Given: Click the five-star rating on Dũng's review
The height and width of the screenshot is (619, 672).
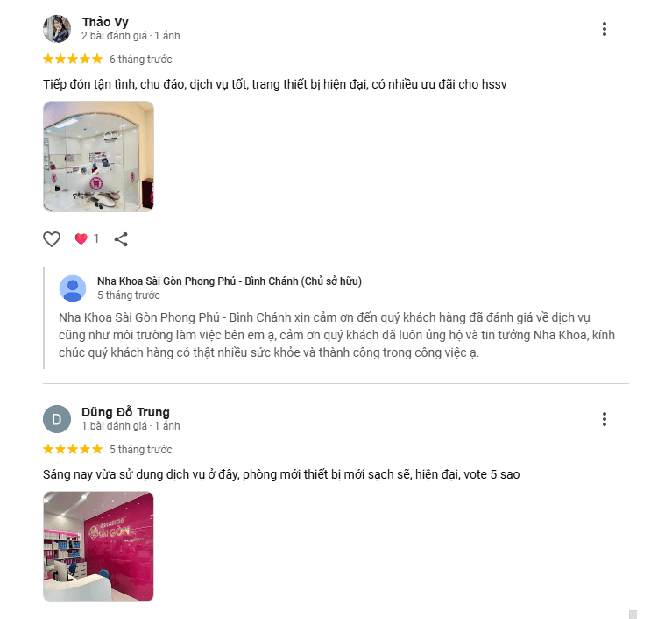Looking at the screenshot, I should (73, 449).
